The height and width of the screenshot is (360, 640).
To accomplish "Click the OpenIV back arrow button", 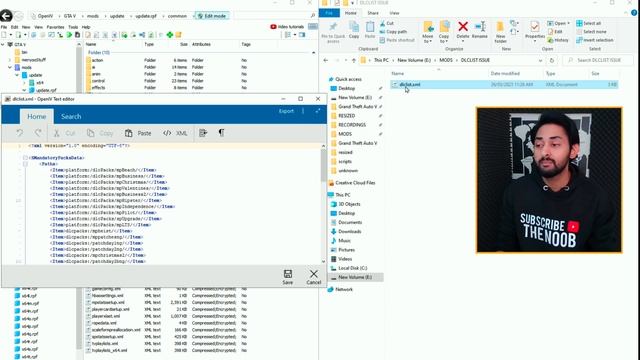I will pos(6,16).
